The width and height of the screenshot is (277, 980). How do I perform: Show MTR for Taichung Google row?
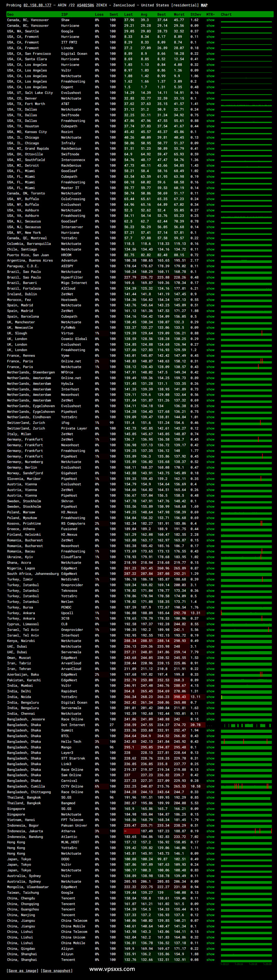[x=210, y=892]
